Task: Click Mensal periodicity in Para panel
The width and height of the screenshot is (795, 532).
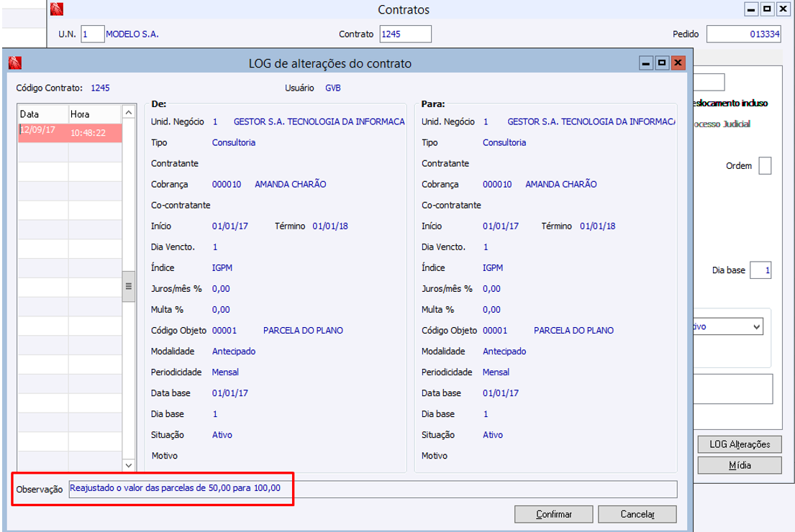Action: pos(496,372)
